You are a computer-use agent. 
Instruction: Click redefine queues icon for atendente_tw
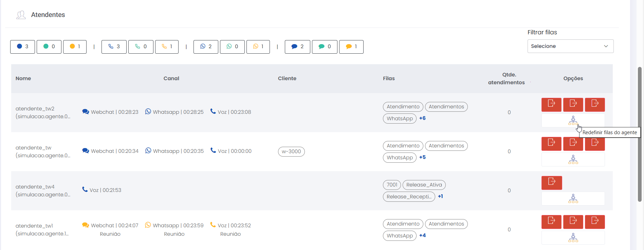573,159
